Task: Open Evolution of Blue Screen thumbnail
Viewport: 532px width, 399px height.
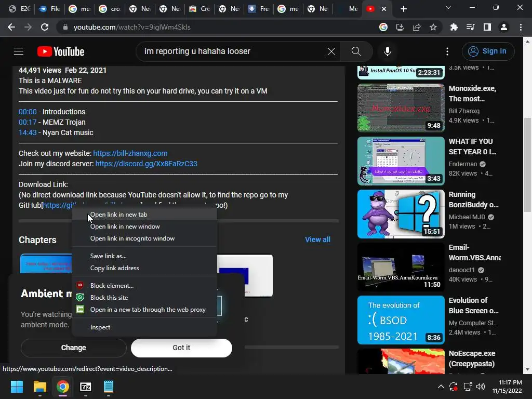Action: click(x=401, y=320)
